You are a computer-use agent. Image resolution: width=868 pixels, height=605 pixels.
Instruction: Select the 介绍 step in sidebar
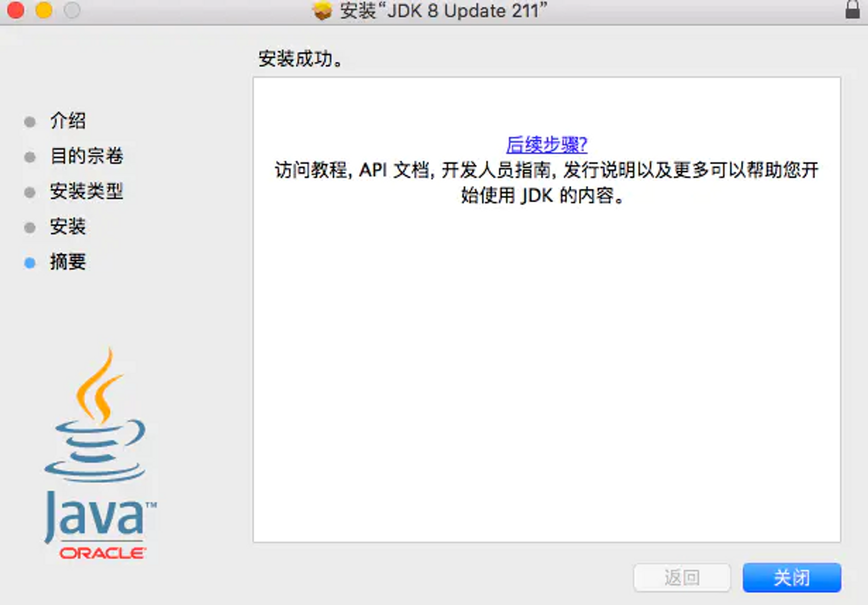[x=68, y=121]
